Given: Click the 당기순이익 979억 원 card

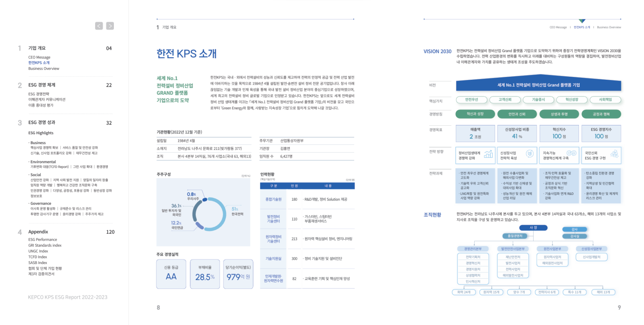Looking at the screenshot, I should (238, 274).
